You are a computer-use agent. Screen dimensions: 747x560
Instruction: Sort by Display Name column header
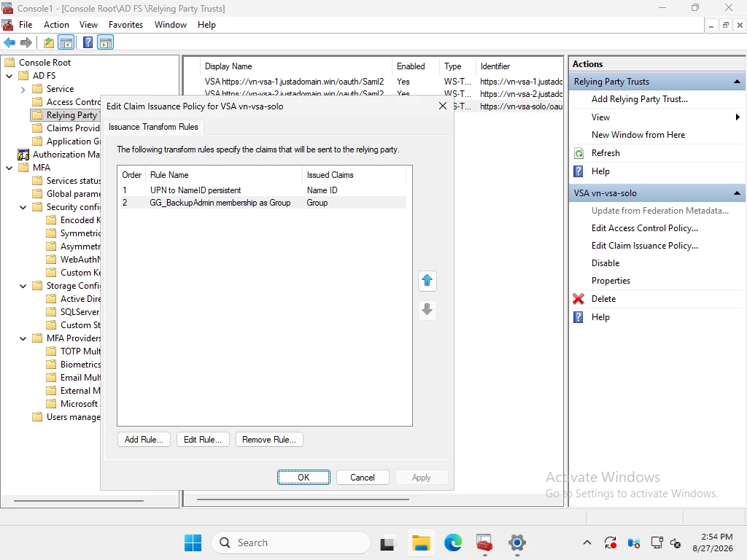[x=296, y=66]
